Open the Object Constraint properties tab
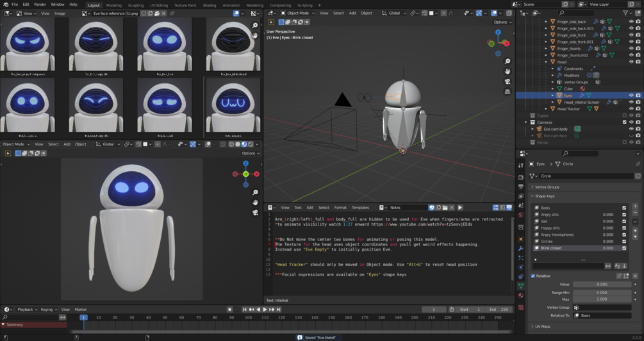The image size is (644, 341). click(521, 276)
